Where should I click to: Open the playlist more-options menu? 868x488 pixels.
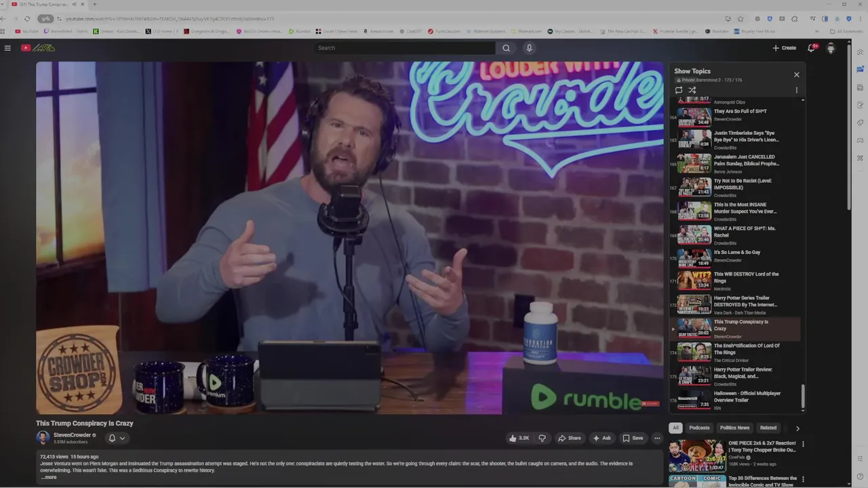(796, 90)
